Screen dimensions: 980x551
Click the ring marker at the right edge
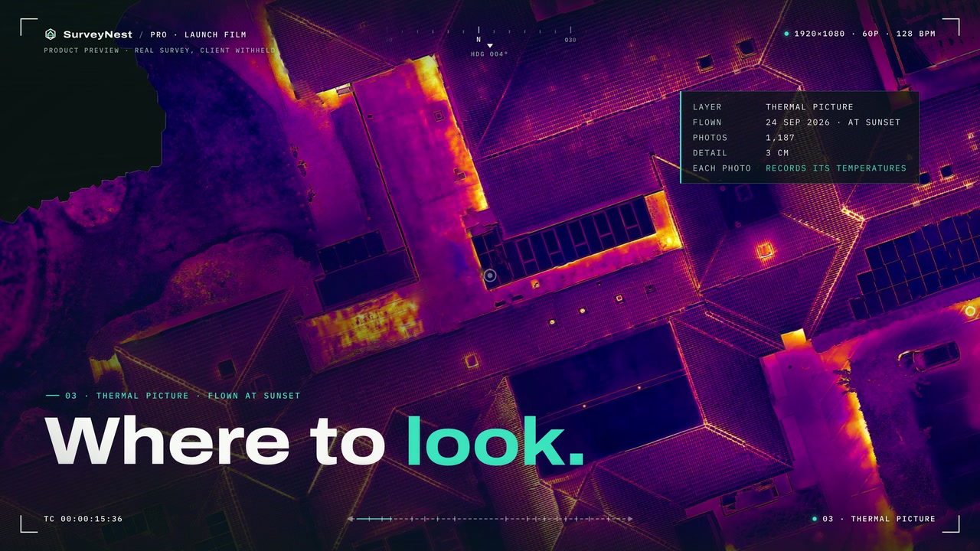(x=970, y=311)
